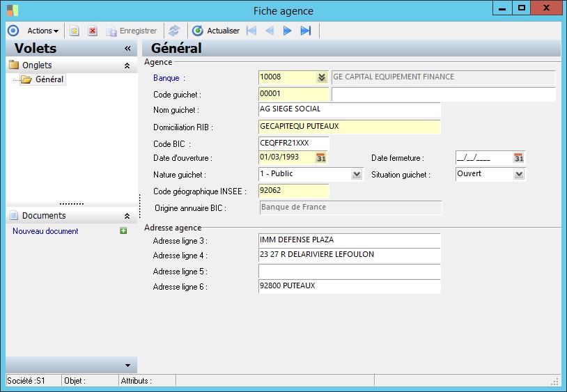
Task: Open the Date d'ouverture calendar picker
Action: (x=320, y=158)
